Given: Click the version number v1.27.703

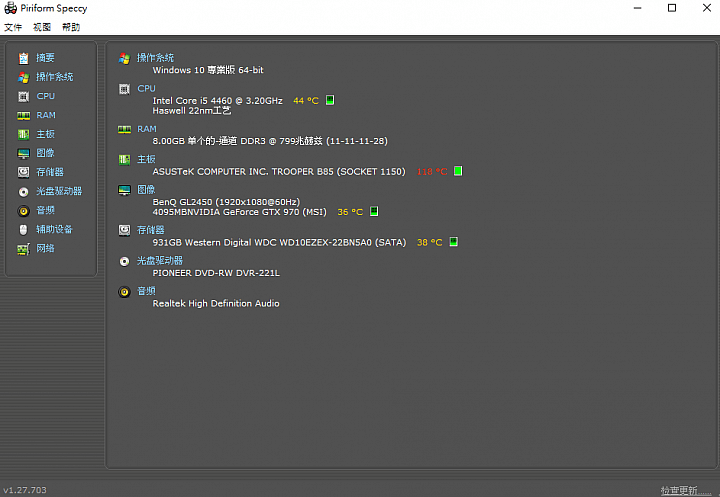Looking at the screenshot, I should click(x=25, y=490).
